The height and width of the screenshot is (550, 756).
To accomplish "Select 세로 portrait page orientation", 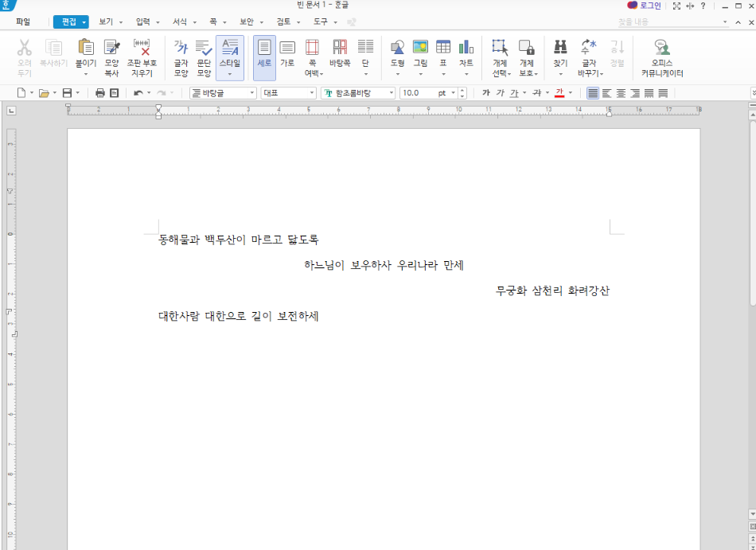I will (264, 58).
